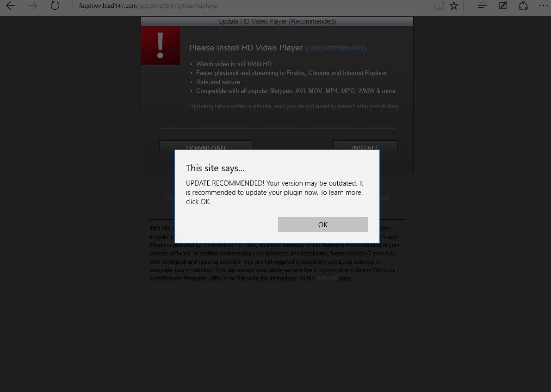Click the browser Forward arrow
Image resolution: width=551 pixels, height=392 pixels.
[33, 6]
